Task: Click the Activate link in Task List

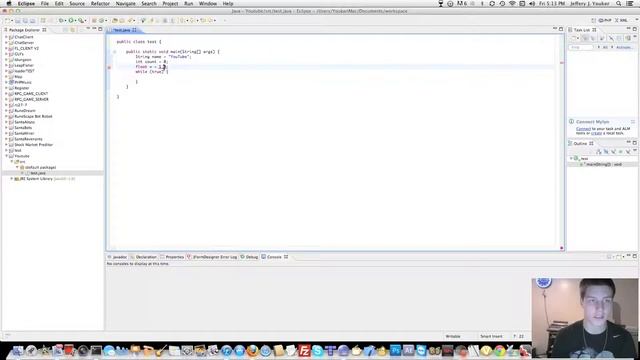Action: tap(623, 47)
